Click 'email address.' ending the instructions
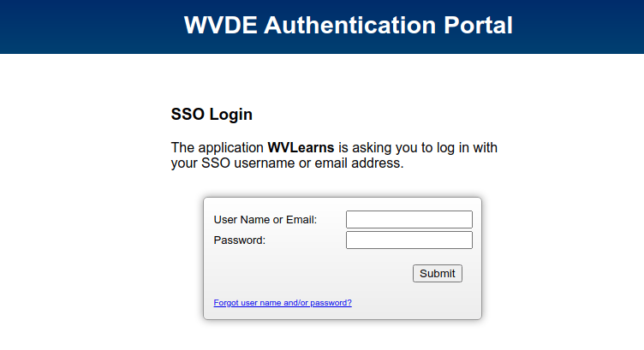The image size is (644, 350). (x=359, y=163)
